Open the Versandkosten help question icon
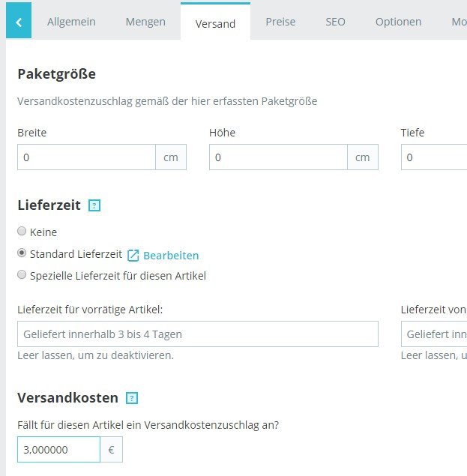The height and width of the screenshot is (476, 467). [132, 398]
